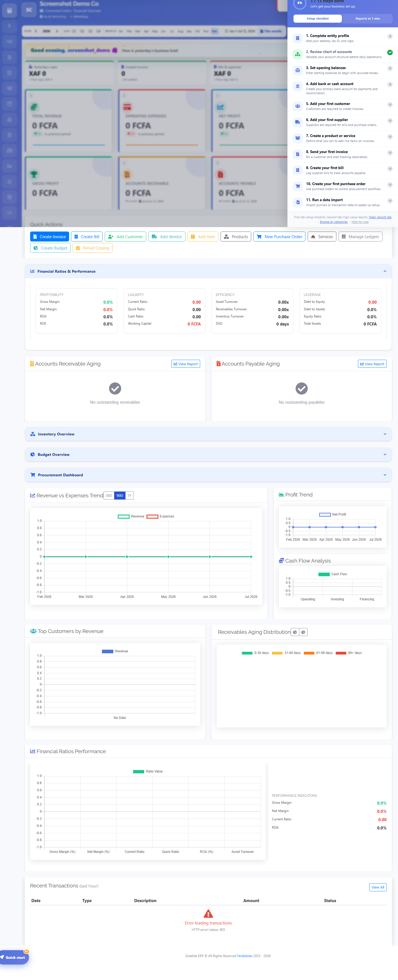Click the green completed checkmark on step 2
This screenshot has height=980, width=398.
390,52
